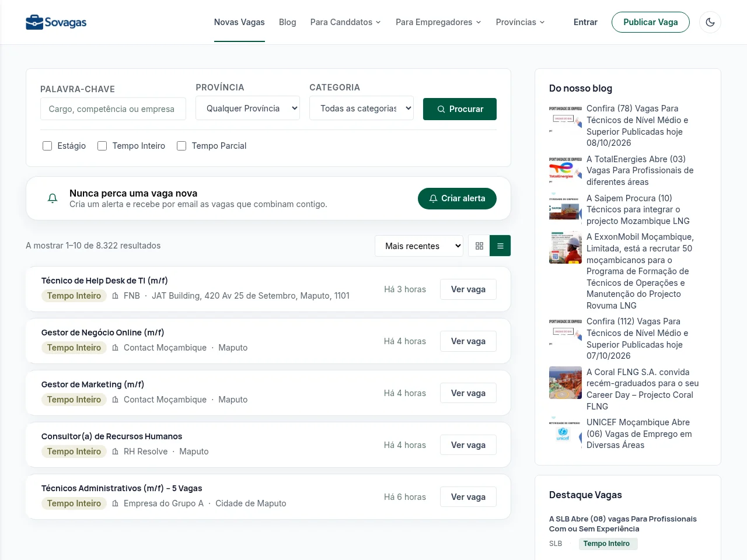Switch to grid view layout

(x=479, y=246)
